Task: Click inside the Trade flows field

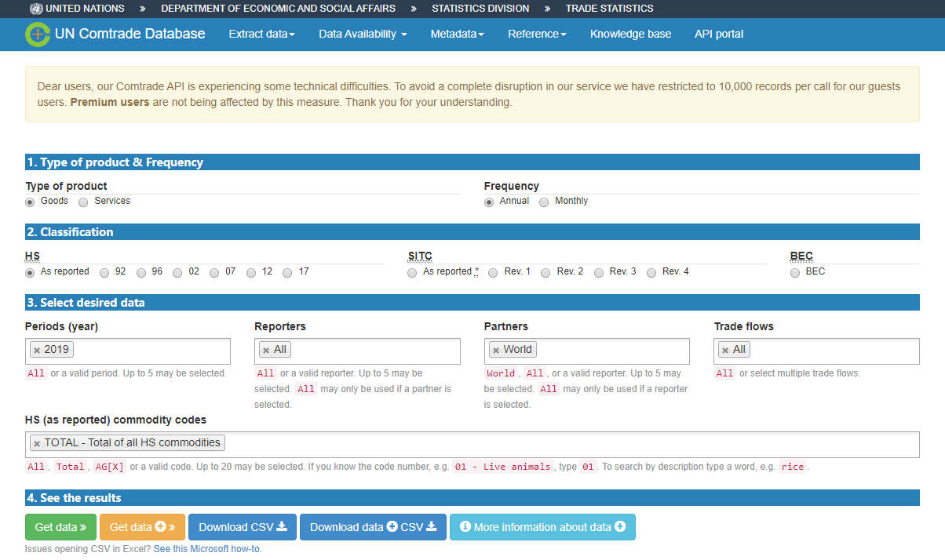Action: click(x=816, y=351)
